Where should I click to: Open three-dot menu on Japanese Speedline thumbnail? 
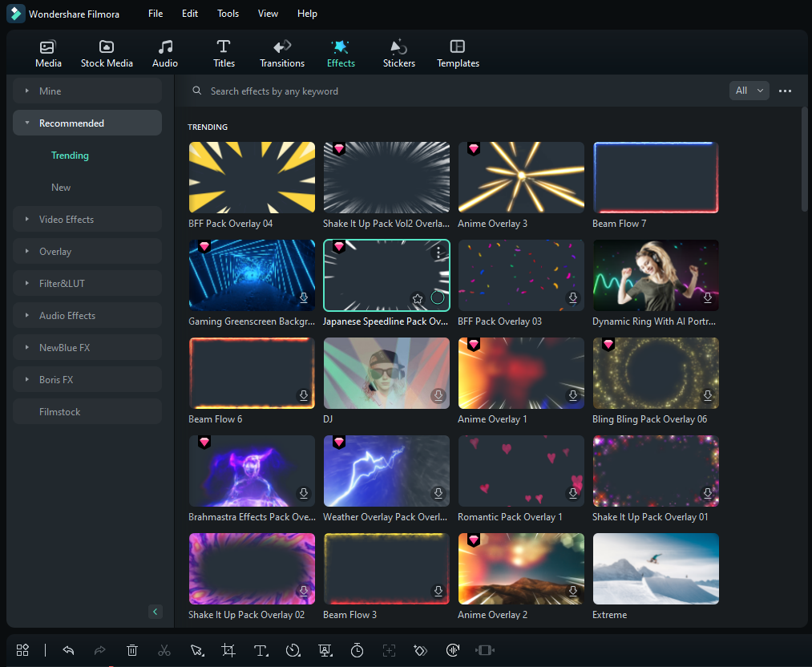pos(438,253)
